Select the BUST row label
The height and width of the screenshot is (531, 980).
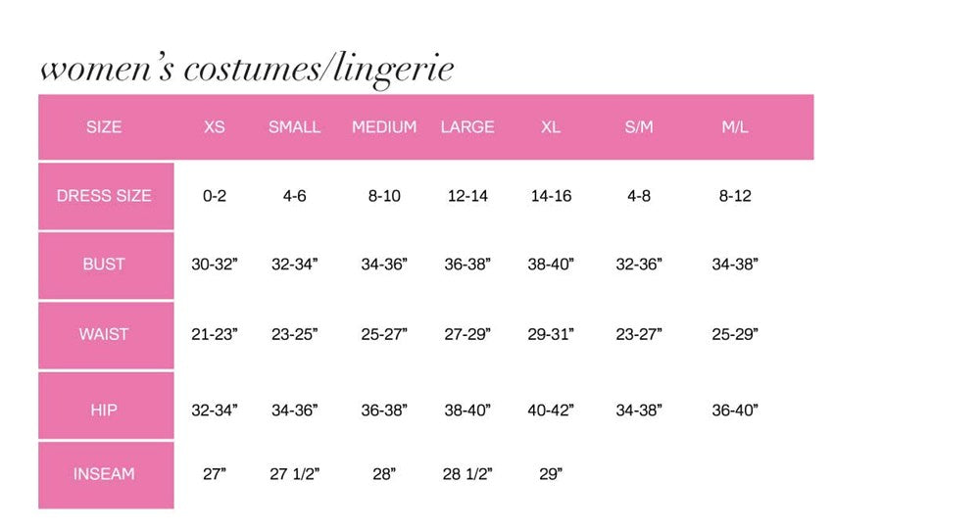(x=104, y=265)
